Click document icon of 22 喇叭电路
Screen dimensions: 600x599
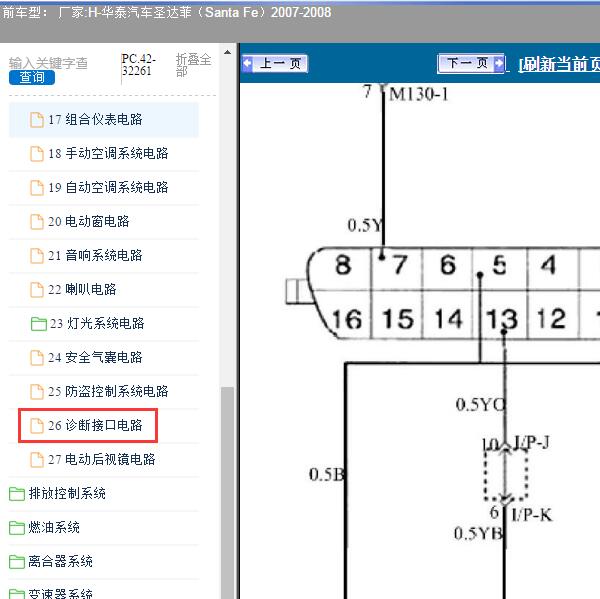click(x=37, y=290)
